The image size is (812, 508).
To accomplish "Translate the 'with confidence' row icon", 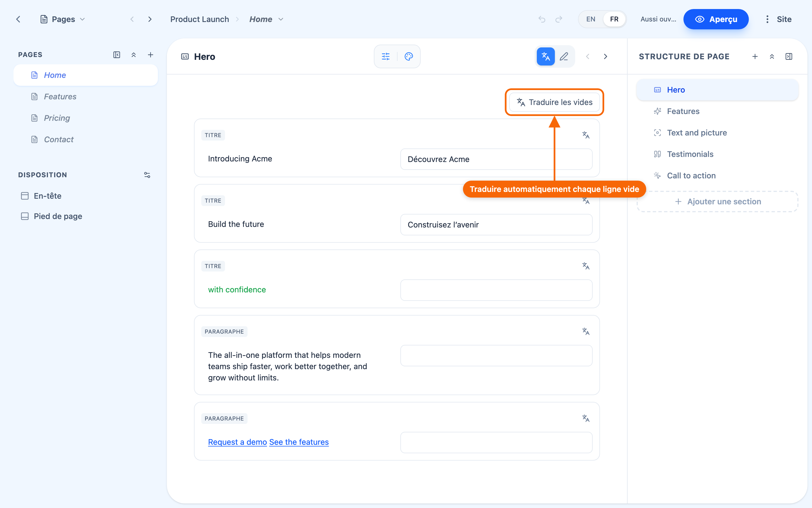I will pos(586,266).
